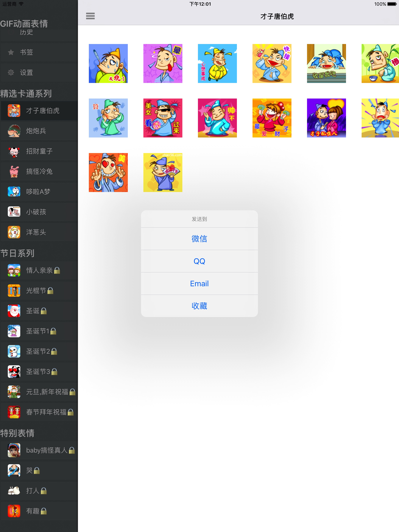Select the 发烧了 fever sticker thumbnail

[x=108, y=63]
